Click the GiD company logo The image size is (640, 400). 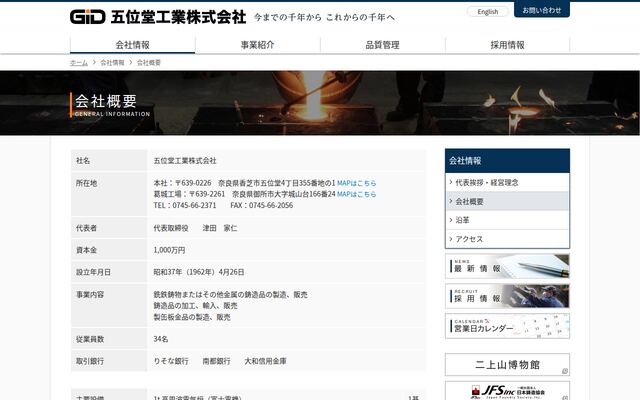tap(88, 17)
